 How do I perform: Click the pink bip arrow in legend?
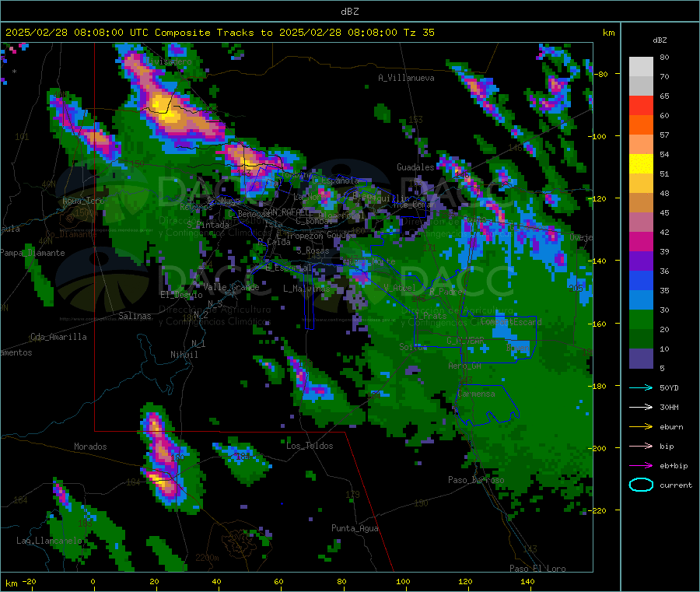tap(641, 446)
